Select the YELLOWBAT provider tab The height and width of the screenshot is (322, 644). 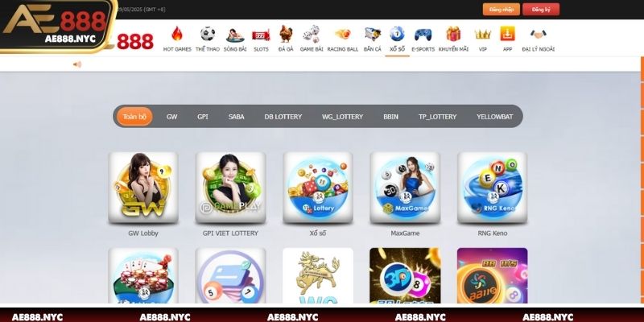tap(494, 117)
